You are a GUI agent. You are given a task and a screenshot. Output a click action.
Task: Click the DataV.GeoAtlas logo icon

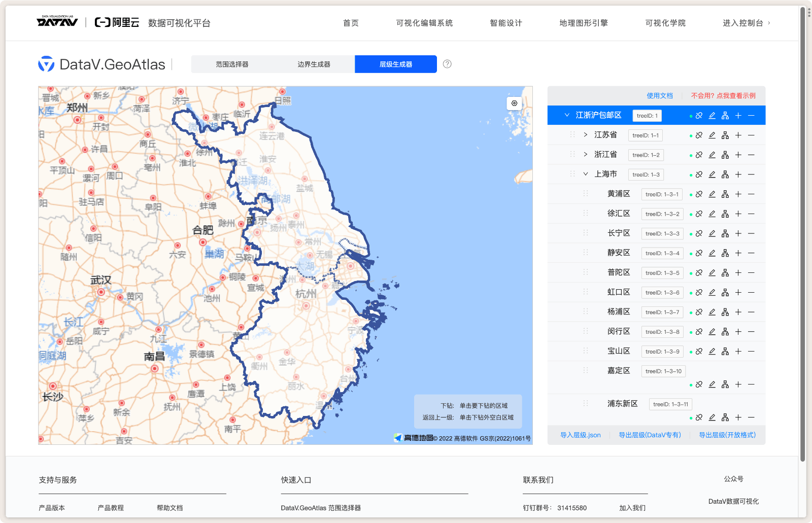click(46, 64)
